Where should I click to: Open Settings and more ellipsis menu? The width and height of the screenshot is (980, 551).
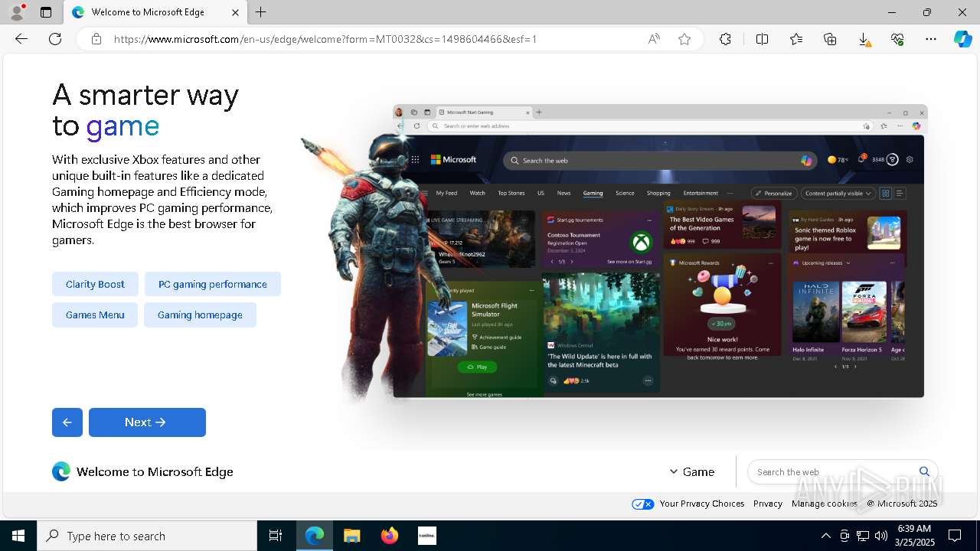[x=931, y=39]
